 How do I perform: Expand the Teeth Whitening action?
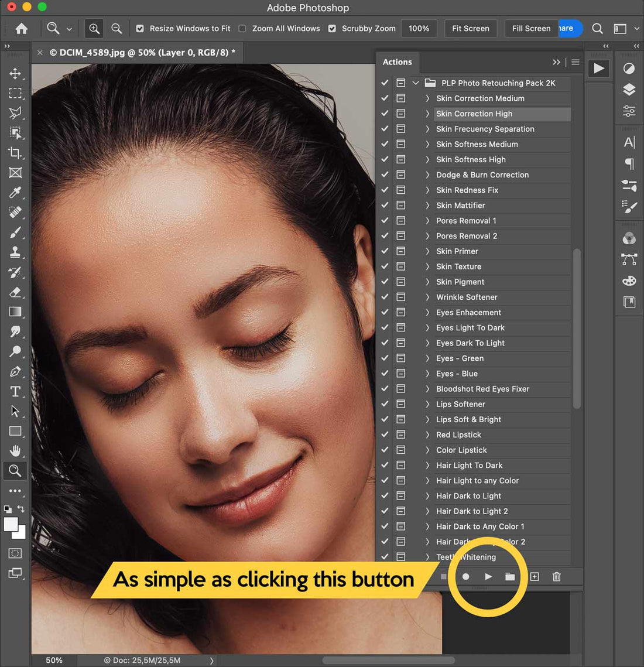pos(427,557)
